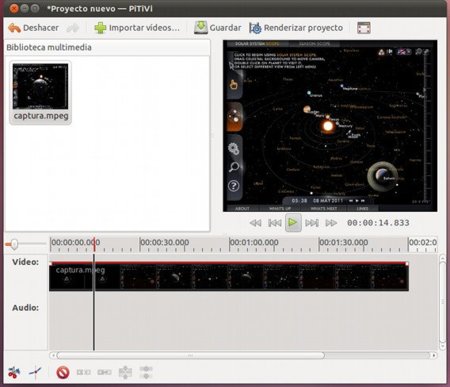The width and height of the screenshot is (450, 387).
Task: Click the group clips icon
Action: tap(146, 372)
